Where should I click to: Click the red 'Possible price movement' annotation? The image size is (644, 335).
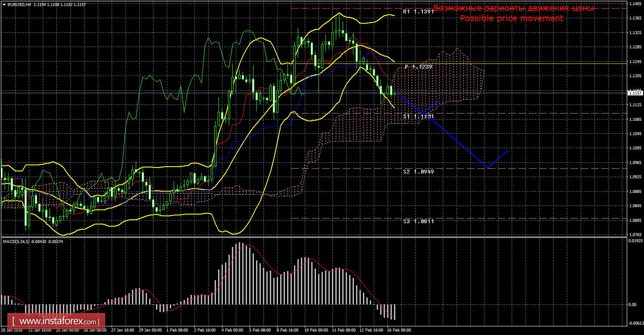tap(511, 18)
